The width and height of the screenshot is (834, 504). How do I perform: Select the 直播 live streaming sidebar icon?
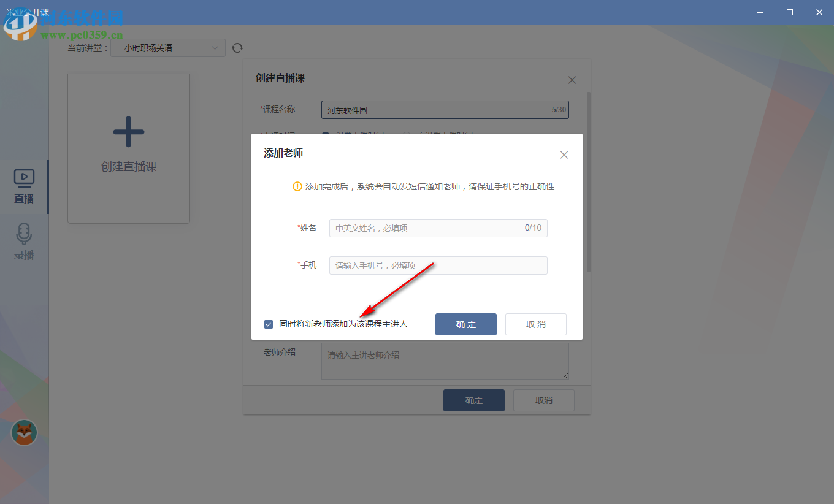pos(23,178)
